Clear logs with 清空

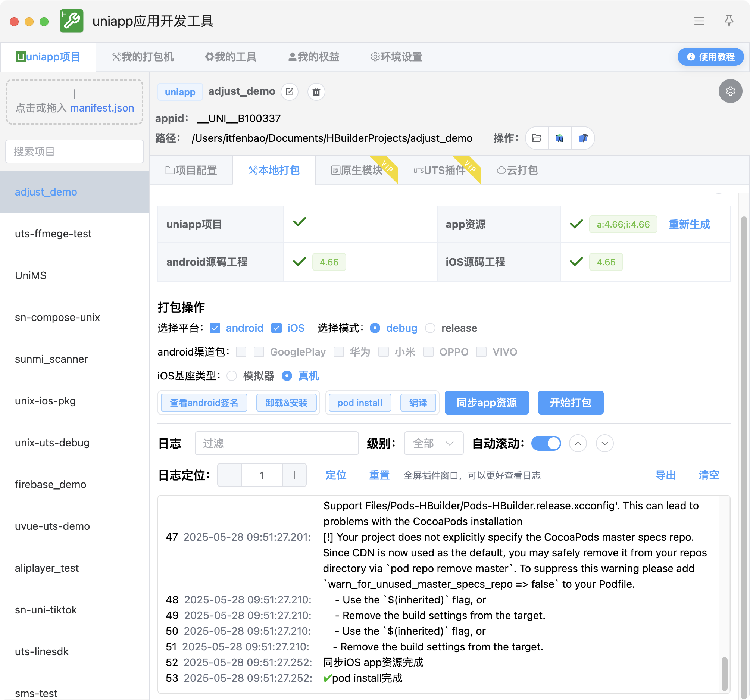tap(708, 475)
